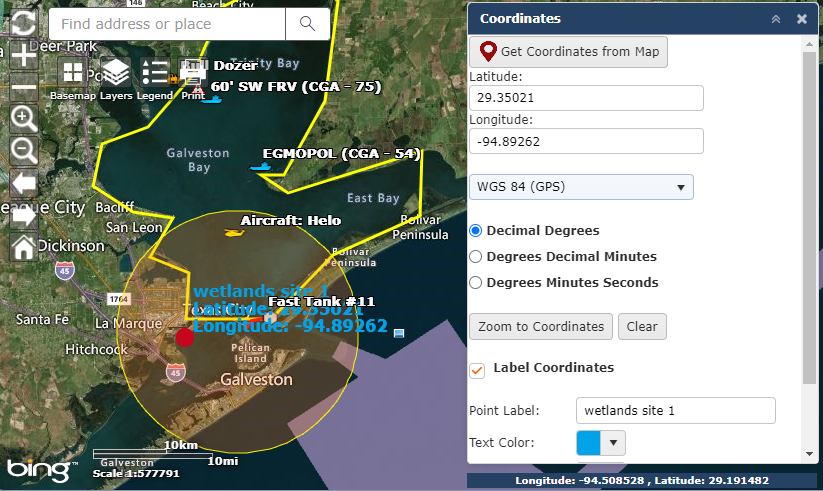This screenshot has width=823, height=491.
Task: Click Zoom to Coordinates button
Action: 541,327
